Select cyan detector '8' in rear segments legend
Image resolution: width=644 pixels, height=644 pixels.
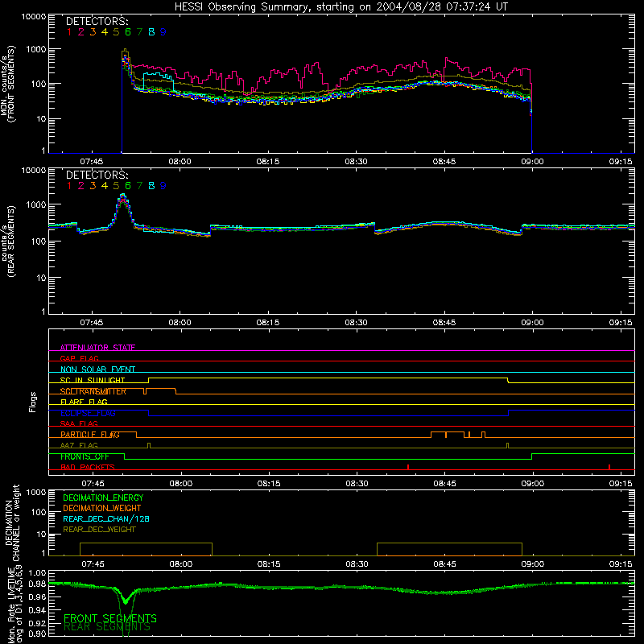pos(151,186)
